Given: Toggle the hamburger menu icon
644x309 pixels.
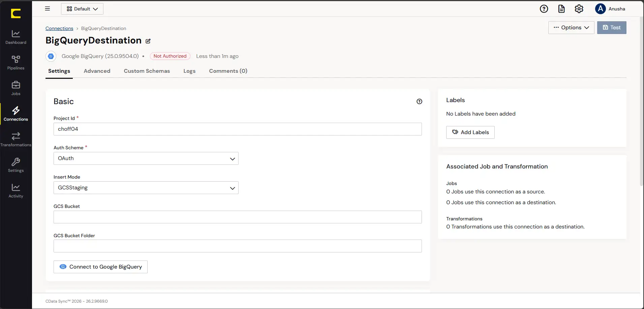Looking at the screenshot, I should 48,9.
